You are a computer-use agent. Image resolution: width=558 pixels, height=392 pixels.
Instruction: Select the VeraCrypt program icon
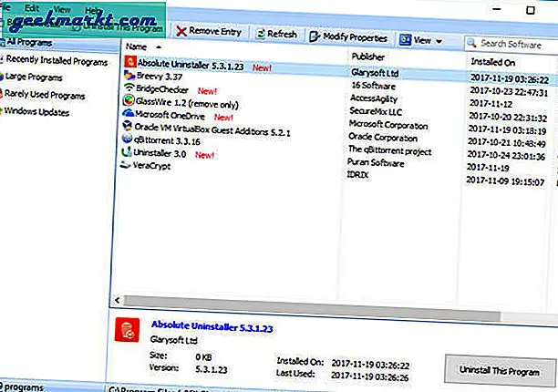[x=126, y=165]
